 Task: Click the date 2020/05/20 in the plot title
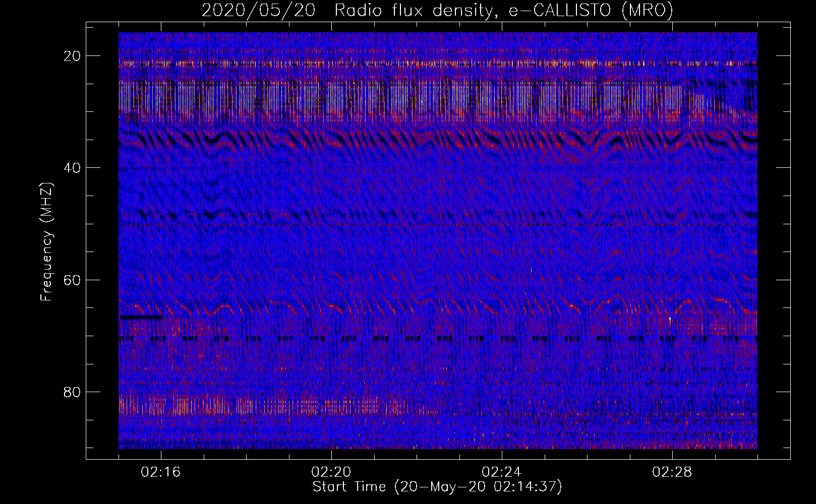point(258,10)
